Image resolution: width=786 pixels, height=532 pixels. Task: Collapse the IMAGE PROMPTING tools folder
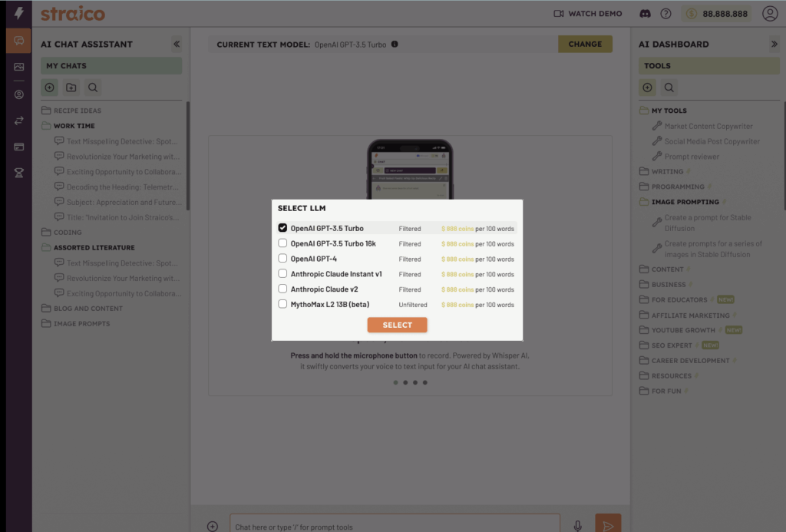(x=679, y=202)
